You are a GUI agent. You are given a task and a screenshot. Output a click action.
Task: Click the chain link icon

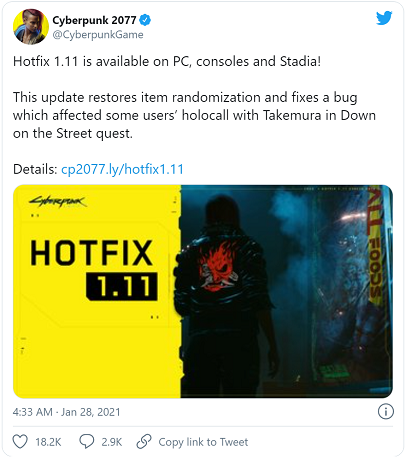(x=144, y=442)
